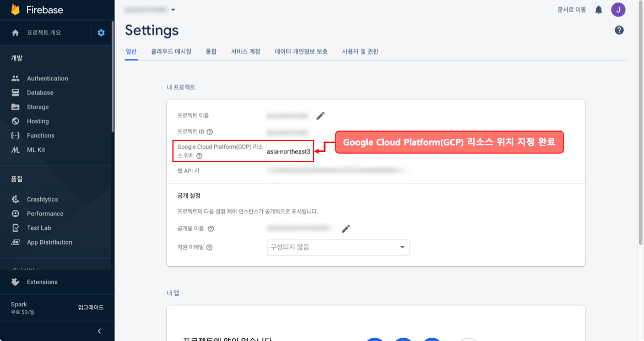This screenshot has width=644, height=341.
Task: Click the Firebase logo icon
Action: tap(15, 9)
